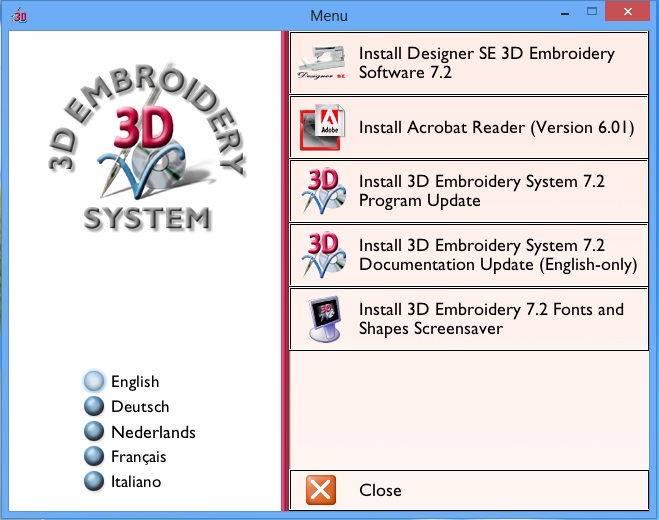The height and width of the screenshot is (520, 659).
Task: Click the Français language label
Action: 138,457
